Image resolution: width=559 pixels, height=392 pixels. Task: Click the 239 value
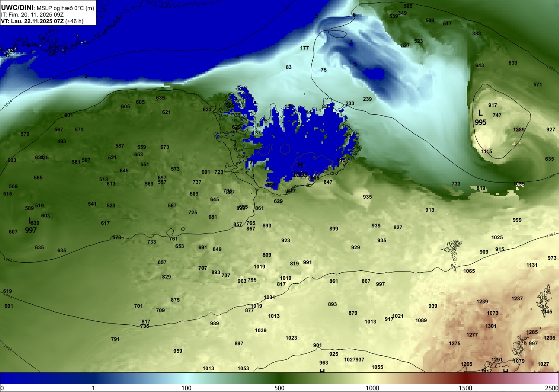(367, 99)
